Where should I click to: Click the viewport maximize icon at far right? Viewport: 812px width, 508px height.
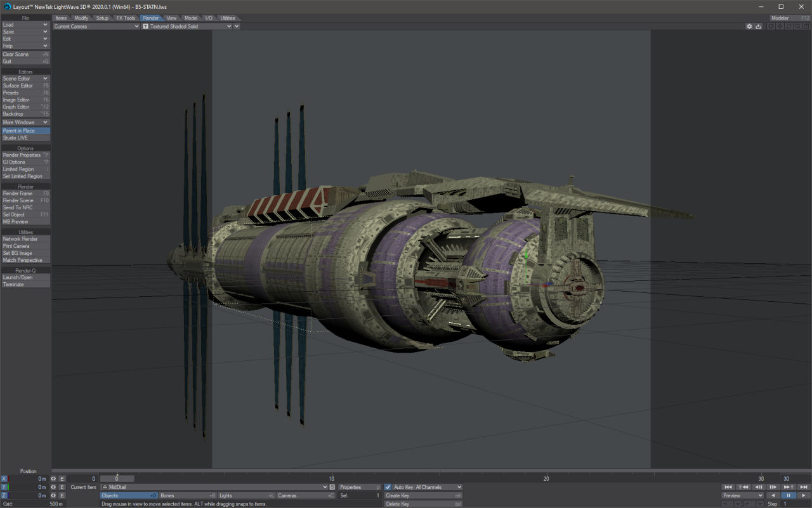(806, 26)
